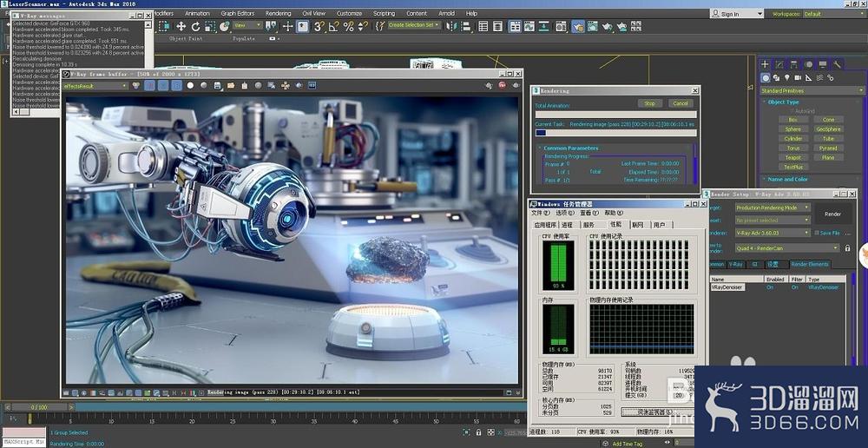
Task: Toggle the Select and Place tool
Action: point(224,26)
